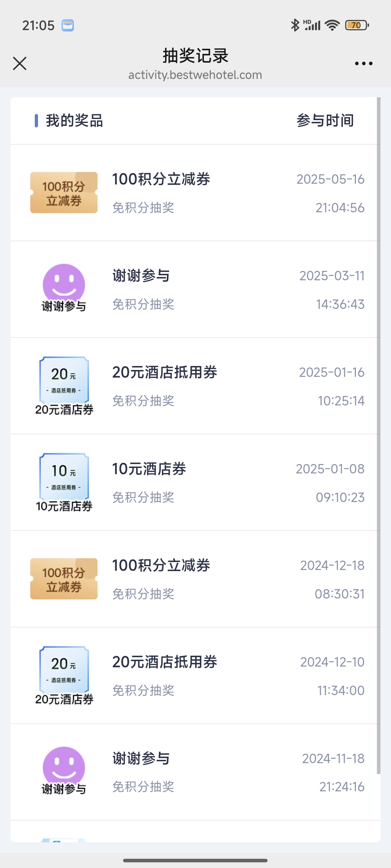Select the 我的奖品 column header
The width and height of the screenshot is (391, 868).
[x=74, y=120]
